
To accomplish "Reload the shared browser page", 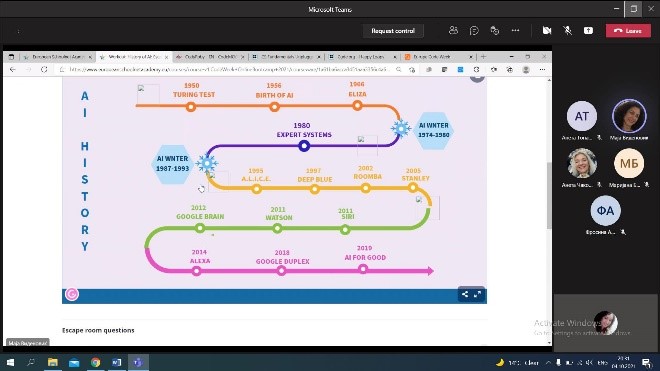I will click(44, 69).
